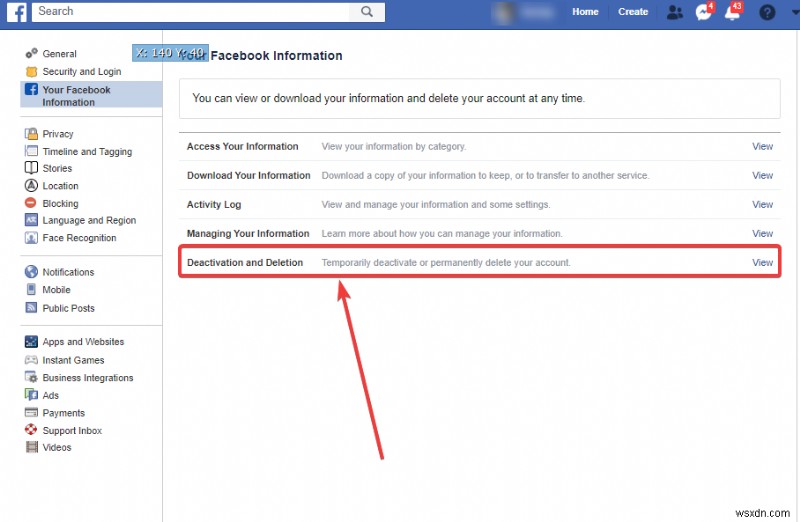This screenshot has width=800, height=522.
Task: Click the Videos film icon
Action: pos(32,447)
